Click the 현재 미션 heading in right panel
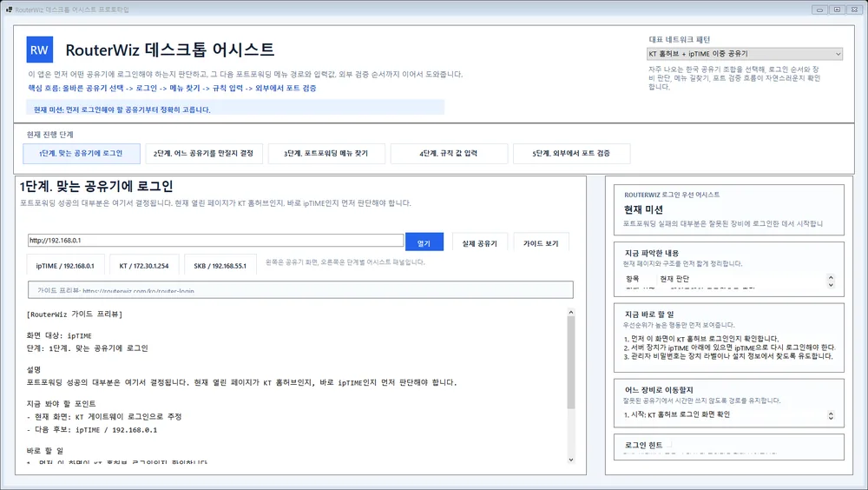Image resolution: width=868 pixels, height=490 pixels. pyautogui.click(x=643, y=209)
